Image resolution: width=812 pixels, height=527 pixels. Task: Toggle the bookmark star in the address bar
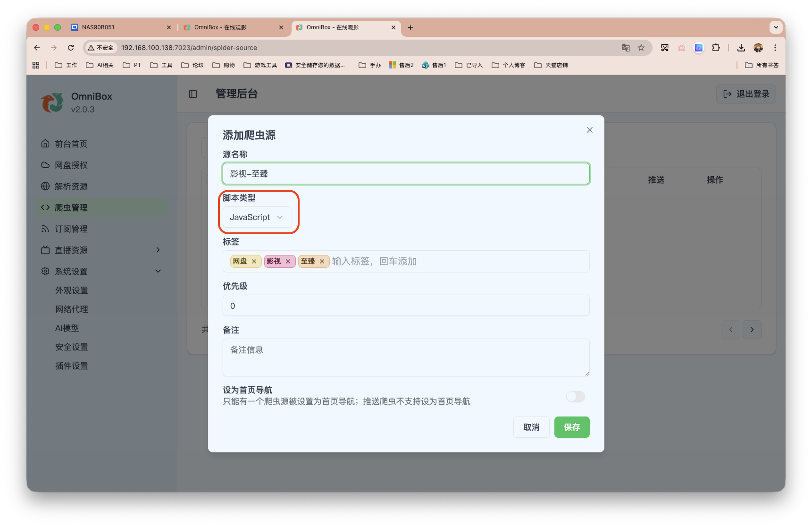[641, 48]
